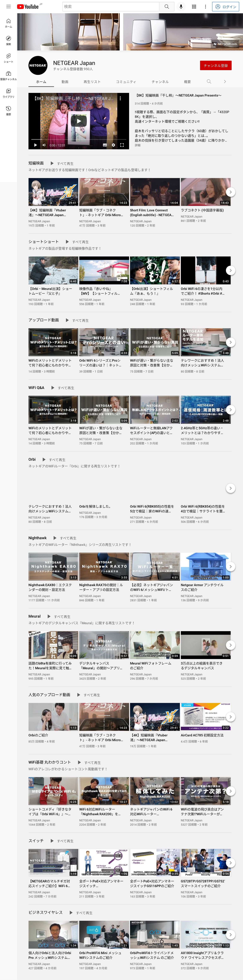Open the AirCard AC785 初期設定方法 title
The image size is (243, 980).
(202, 735)
